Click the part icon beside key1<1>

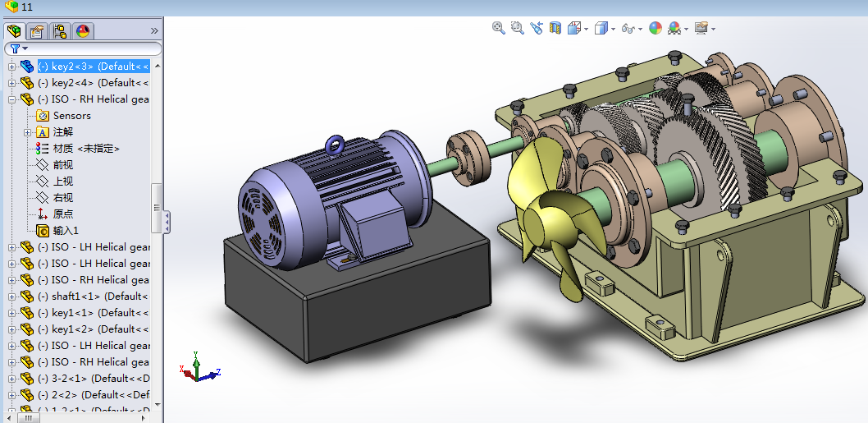click(26, 313)
